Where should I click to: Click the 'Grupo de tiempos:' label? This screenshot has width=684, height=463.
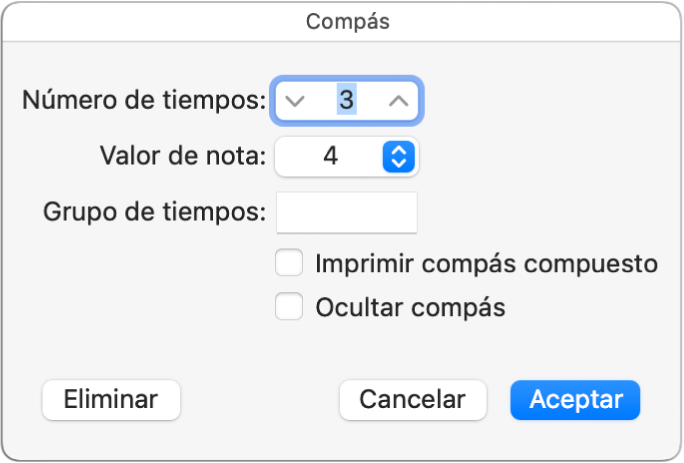tap(155, 212)
